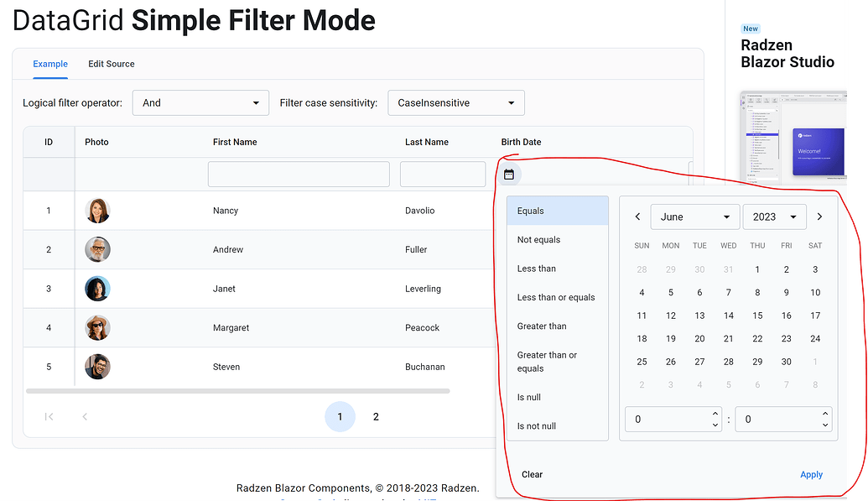Sort by the ID column header
The height and width of the screenshot is (501, 868).
(x=49, y=142)
